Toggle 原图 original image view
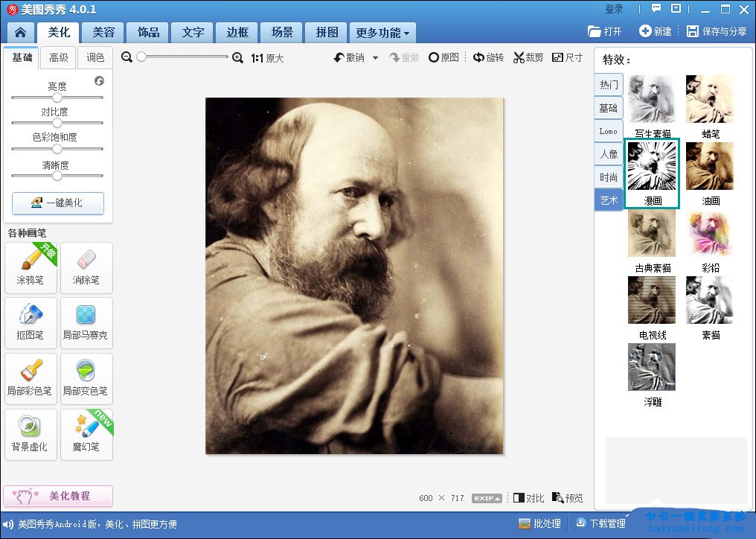756x539 pixels. 443,58
